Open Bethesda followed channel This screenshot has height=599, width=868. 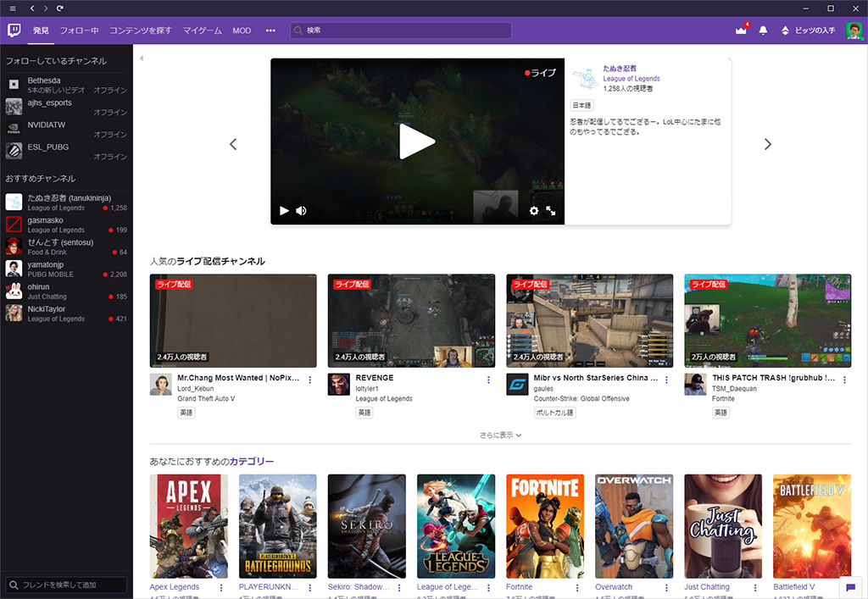coord(66,85)
